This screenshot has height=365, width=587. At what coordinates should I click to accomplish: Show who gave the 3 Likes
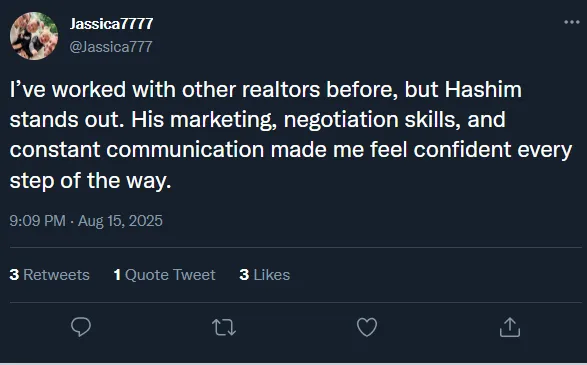tap(265, 275)
